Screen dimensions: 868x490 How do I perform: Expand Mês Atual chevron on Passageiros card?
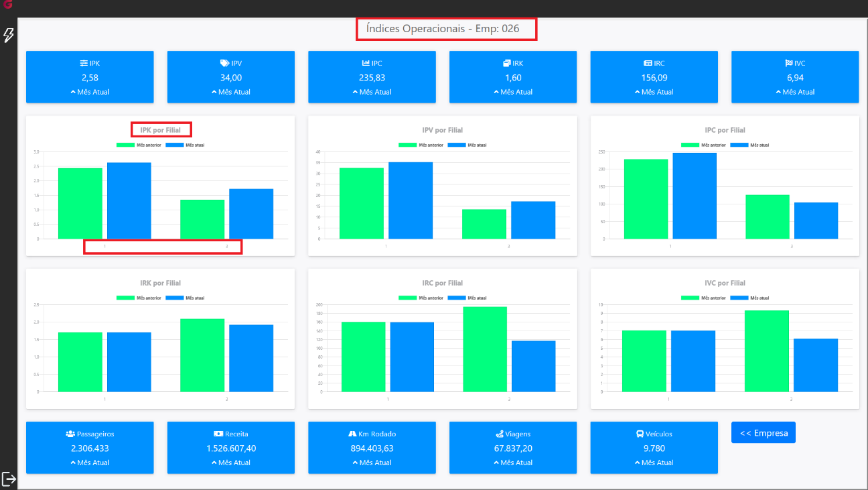(x=73, y=463)
